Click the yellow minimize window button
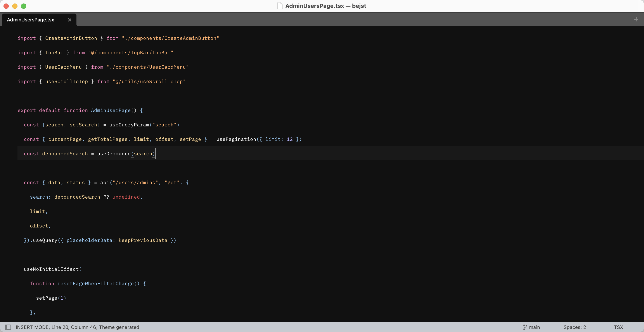The height and width of the screenshot is (332, 644). click(15, 6)
